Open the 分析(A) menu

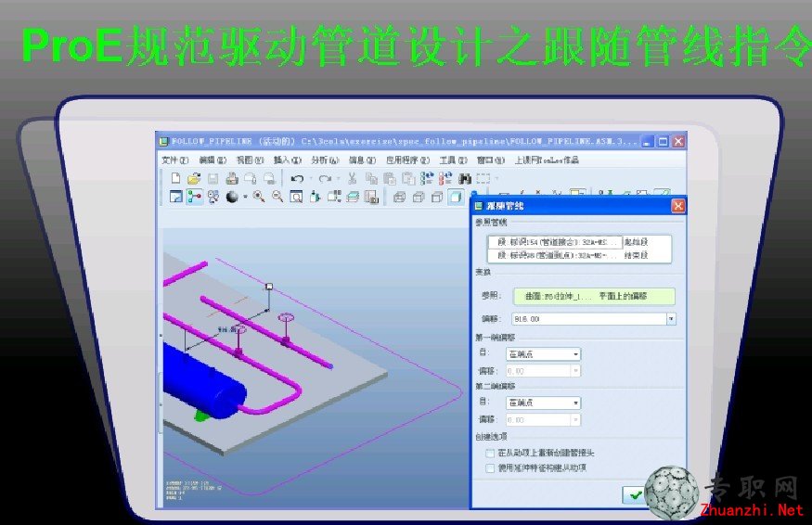coord(325,160)
